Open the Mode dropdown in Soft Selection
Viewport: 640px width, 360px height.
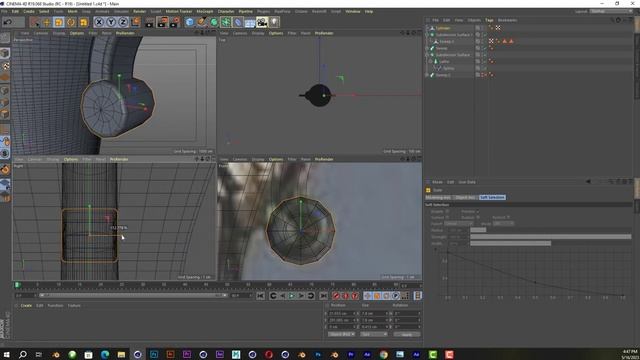[x=503, y=224]
